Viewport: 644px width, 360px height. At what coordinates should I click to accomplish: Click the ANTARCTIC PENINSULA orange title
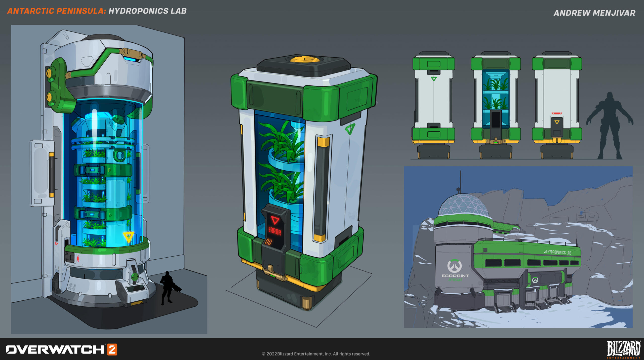coord(56,11)
